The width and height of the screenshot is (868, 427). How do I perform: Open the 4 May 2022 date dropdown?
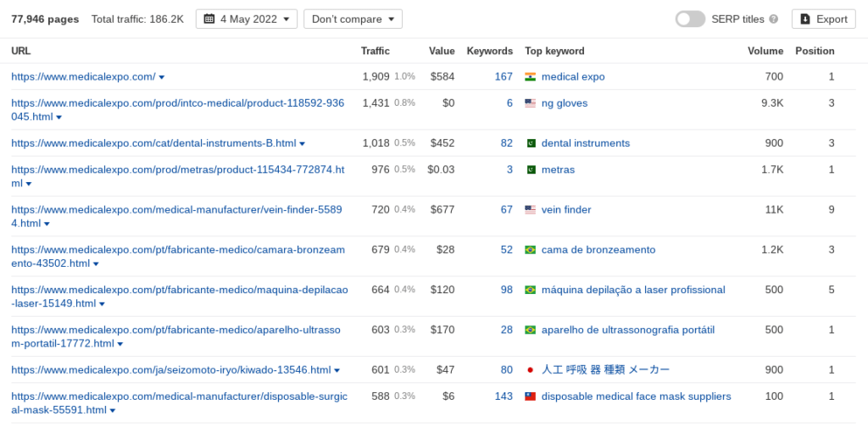tap(247, 19)
